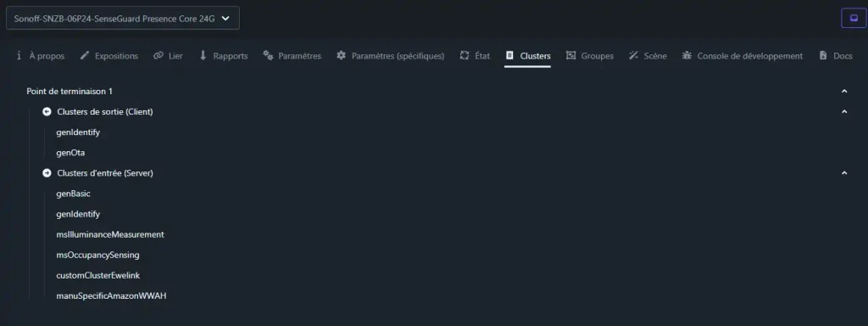The height and width of the screenshot is (326, 868).
Task: Collapse Point de terminaison 1 using its chevron
Action: [844, 91]
